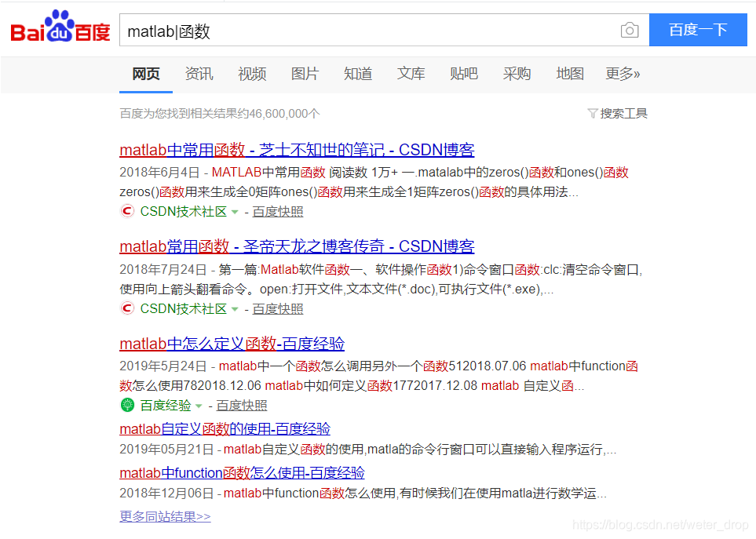Click date text 2019年5月24日
Screen dimensions: 756x539
coord(163,366)
